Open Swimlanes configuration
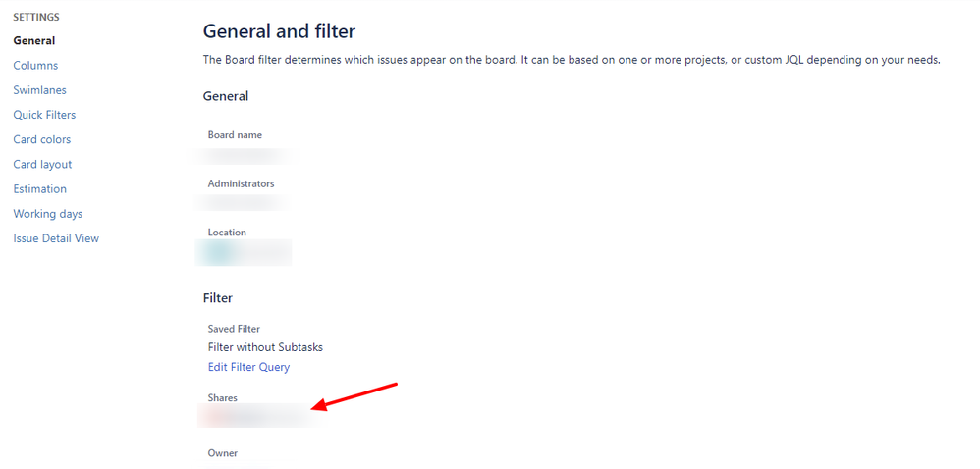The image size is (980, 469). 39,90
